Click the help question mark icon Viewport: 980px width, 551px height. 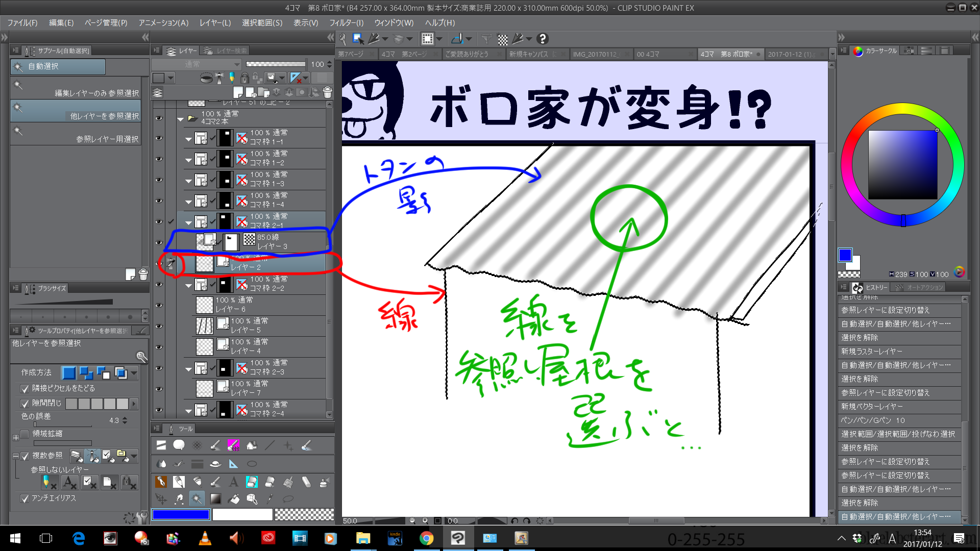pyautogui.click(x=543, y=39)
